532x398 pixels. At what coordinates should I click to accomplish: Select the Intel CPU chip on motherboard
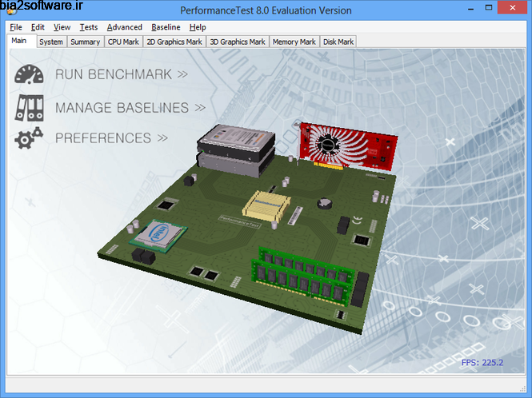pos(158,237)
